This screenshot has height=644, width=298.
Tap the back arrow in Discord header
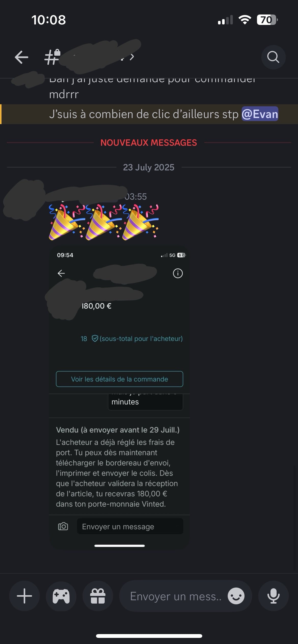pos(21,57)
